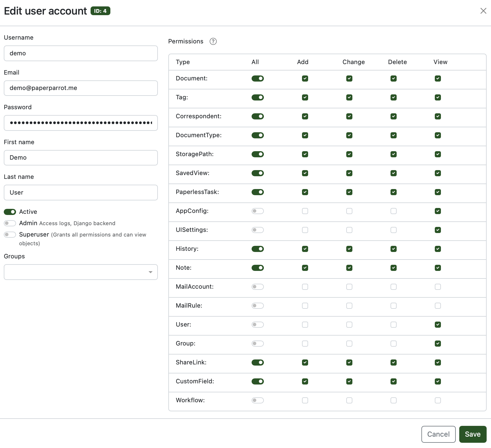Uncheck Add permission for ShareLink

(x=305, y=363)
